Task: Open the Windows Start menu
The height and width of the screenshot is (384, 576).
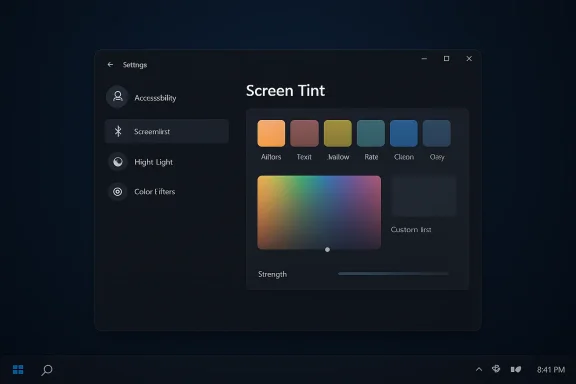Action: (x=18, y=369)
